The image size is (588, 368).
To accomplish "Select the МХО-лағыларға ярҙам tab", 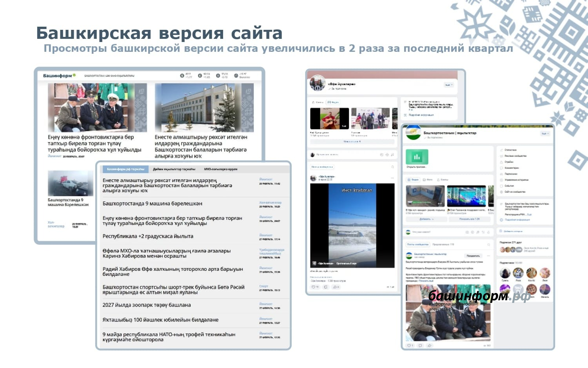I will pyautogui.click(x=220, y=169).
